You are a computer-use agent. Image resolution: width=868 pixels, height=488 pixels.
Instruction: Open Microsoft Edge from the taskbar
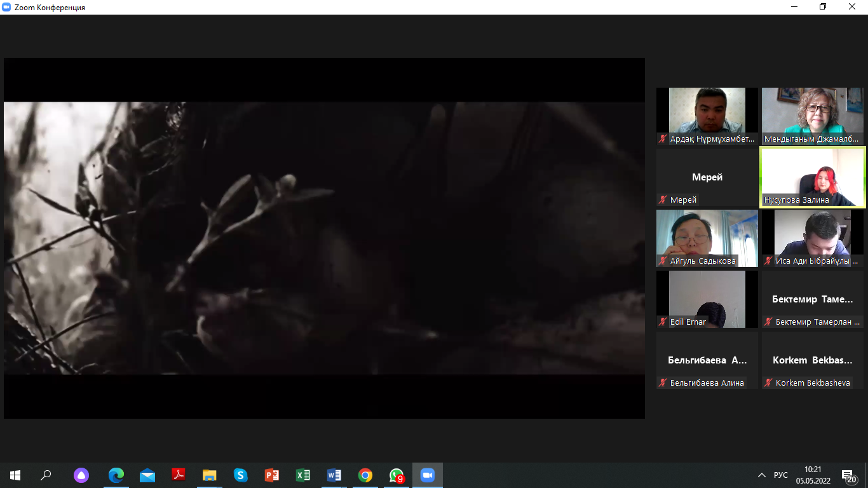click(116, 475)
